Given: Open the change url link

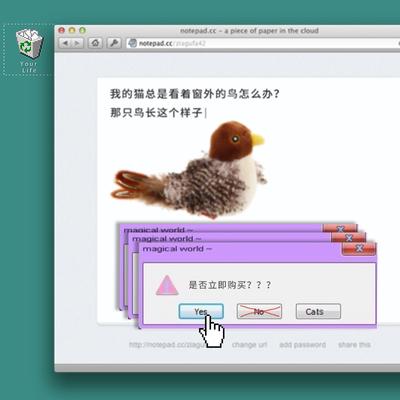Looking at the screenshot, I should [249, 345].
